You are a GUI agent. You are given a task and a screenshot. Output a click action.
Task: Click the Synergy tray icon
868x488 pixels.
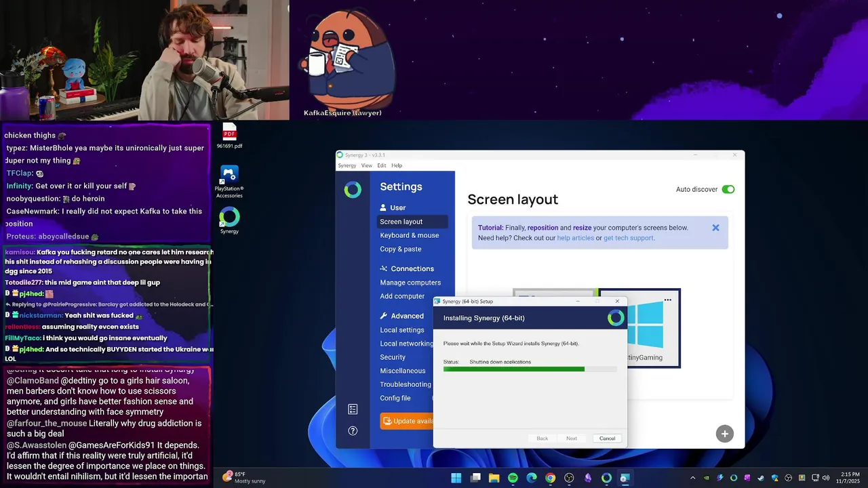pos(733,478)
